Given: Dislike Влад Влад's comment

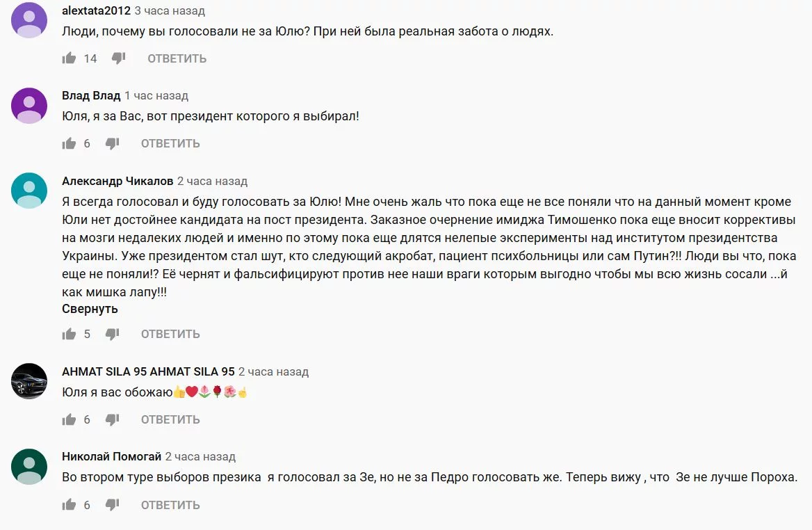Looking at the screenshot, I should 111,143.
